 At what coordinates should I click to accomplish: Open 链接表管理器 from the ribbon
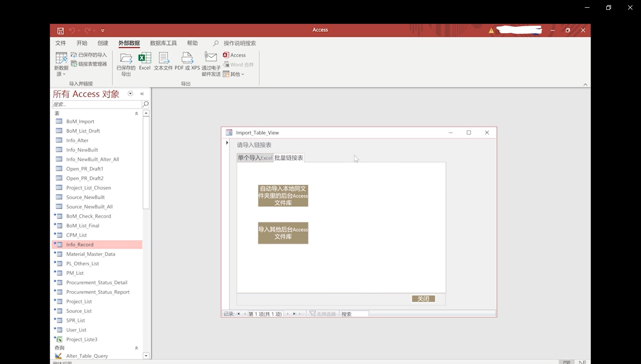pyautogui.click(x=89, y=64)
